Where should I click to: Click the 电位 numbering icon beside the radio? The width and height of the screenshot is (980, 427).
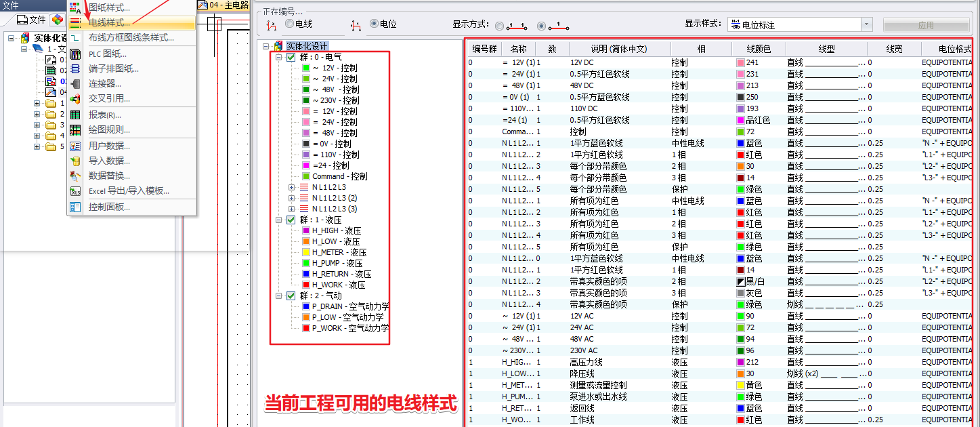pos(356,25)
